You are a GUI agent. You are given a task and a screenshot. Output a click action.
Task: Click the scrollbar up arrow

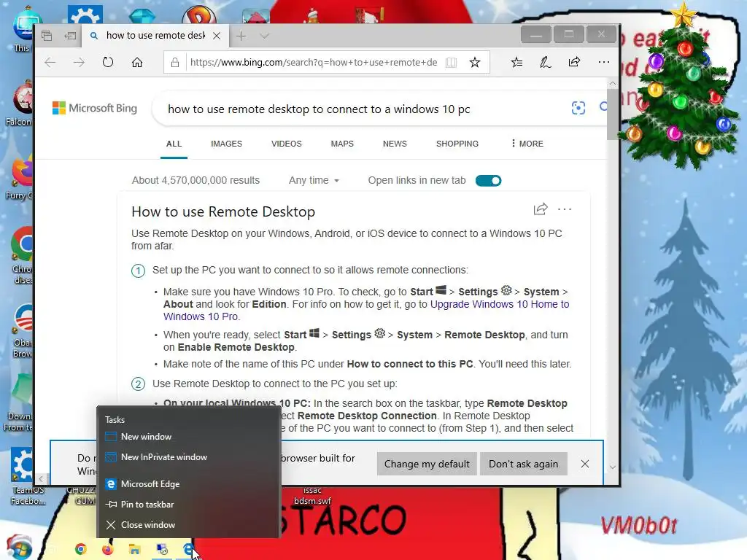pos(613,83)
